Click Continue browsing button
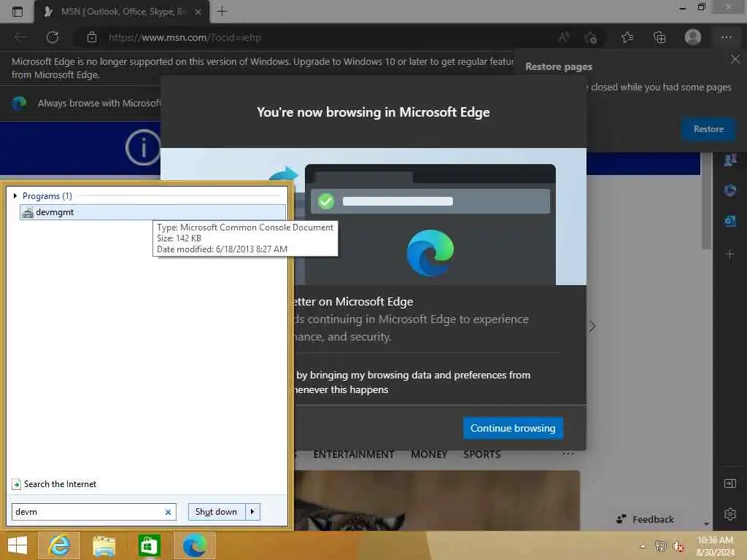747x560 pixels. tap(513, 428)
